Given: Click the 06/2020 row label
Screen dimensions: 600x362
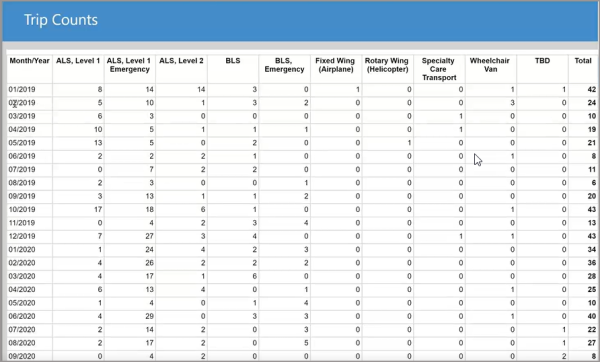Looking at the screenshot, I should pyautogui.click(x=22, y=316).
